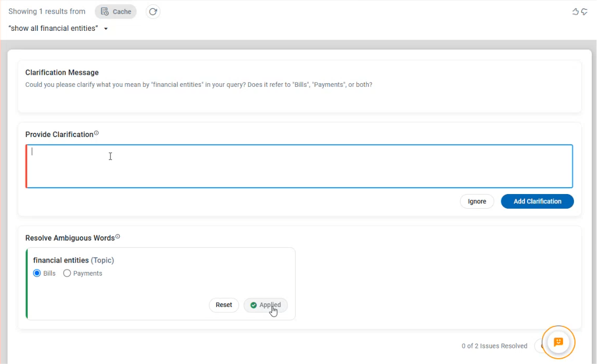Screen dimensions: 597x364
Task: Click the "Showing 1 results from" text
Action: (47, 12)
